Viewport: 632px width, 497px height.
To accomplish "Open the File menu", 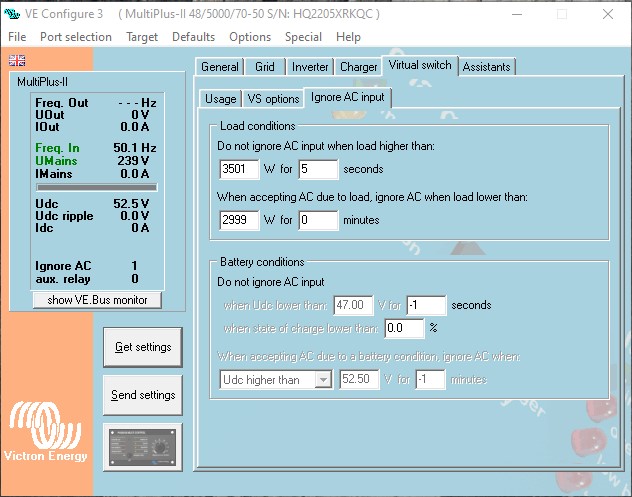I will coord(17,37).
